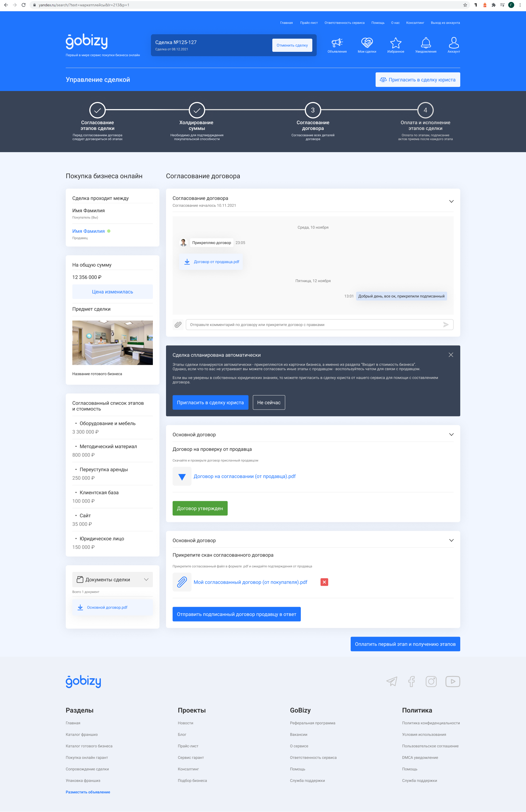
Task: Open the Аккаунт profile icon
Action: (x=453, y=43)
